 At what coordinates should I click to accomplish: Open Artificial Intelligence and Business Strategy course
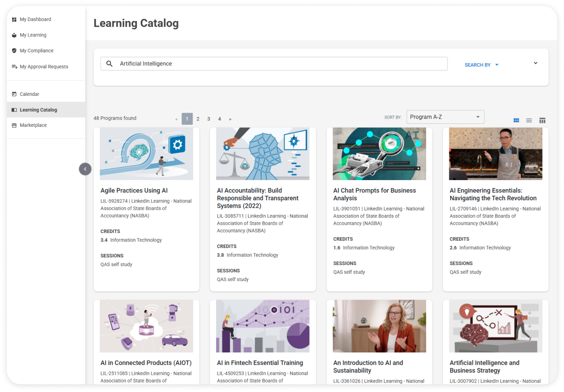click(x=484, y=367)
